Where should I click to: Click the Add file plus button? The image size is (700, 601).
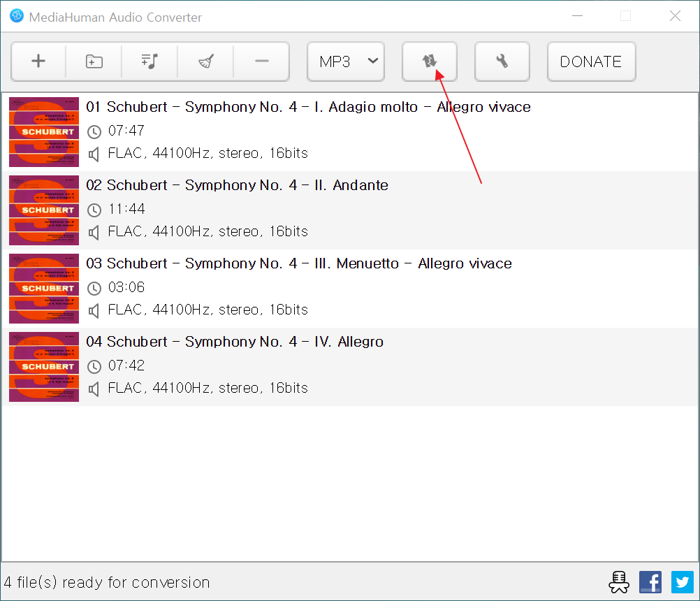pyautogui.click(x=38, y=61)
